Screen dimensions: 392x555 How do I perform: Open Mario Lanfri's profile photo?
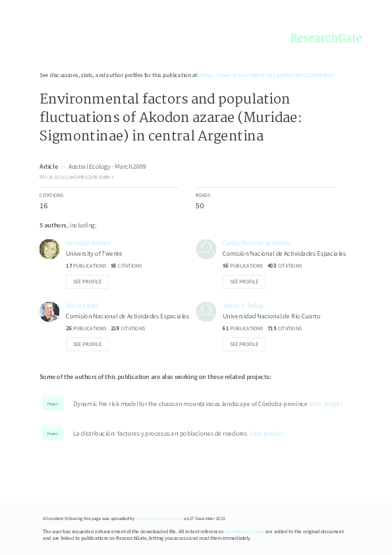tap(49, 312)
